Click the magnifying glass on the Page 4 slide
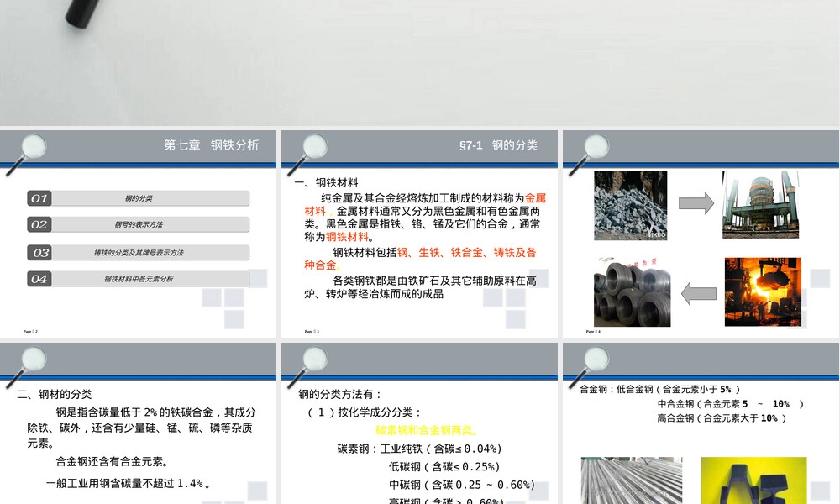 tap(590, 155)
